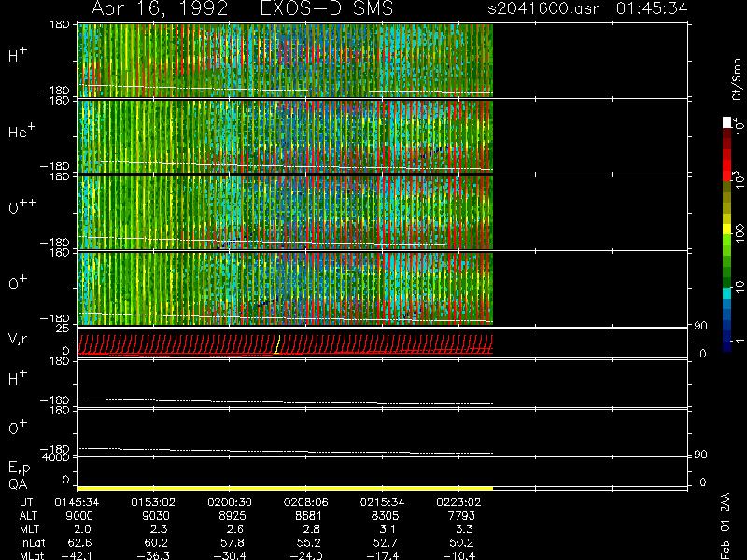
Task: Click the MLT value "2.6"
Action: (235, 529)
